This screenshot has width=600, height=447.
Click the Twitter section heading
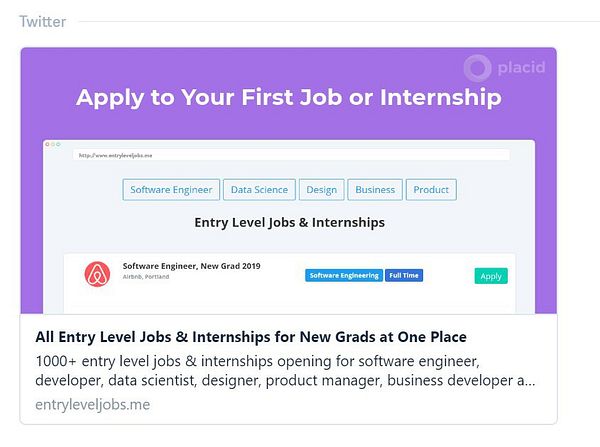click(42, 21)
